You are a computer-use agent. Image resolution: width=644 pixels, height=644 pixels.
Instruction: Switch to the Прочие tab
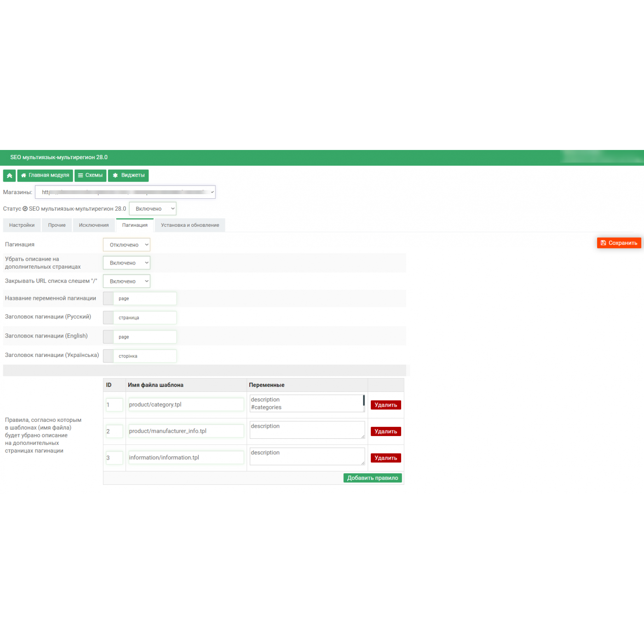57,225
